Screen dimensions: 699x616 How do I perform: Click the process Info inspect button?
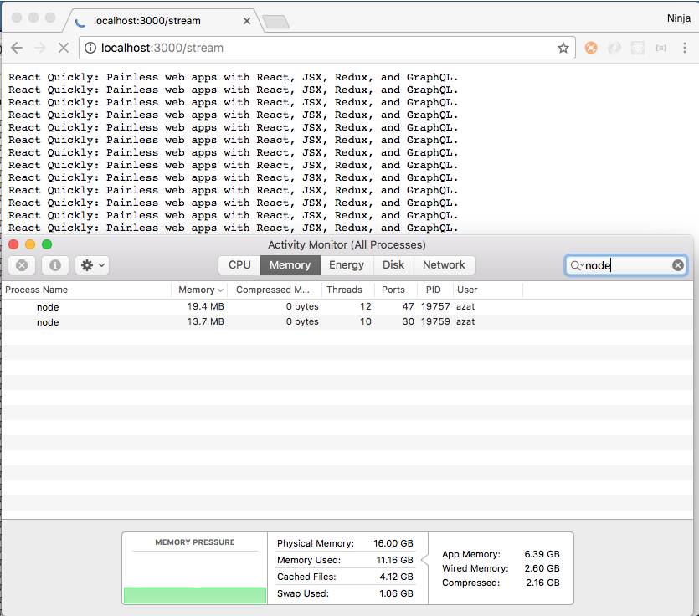pos(55,265)
